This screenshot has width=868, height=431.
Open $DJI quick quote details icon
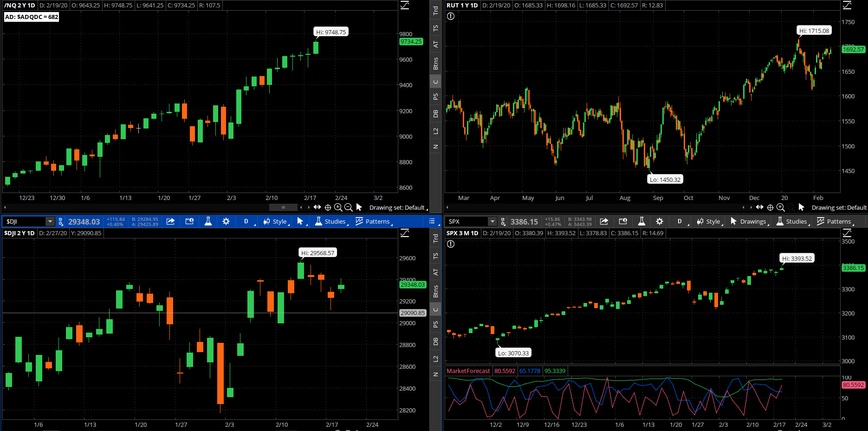(x=189, y=221)
